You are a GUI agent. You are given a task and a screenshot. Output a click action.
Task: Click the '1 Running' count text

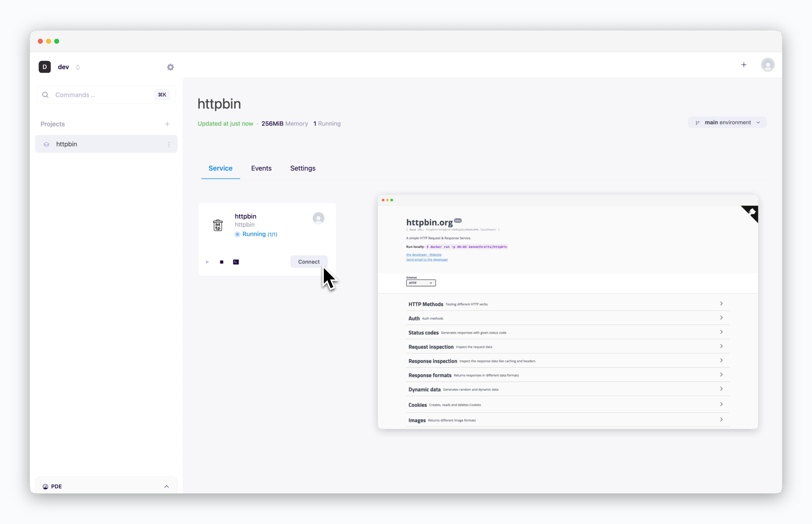(x=327, y=123)
